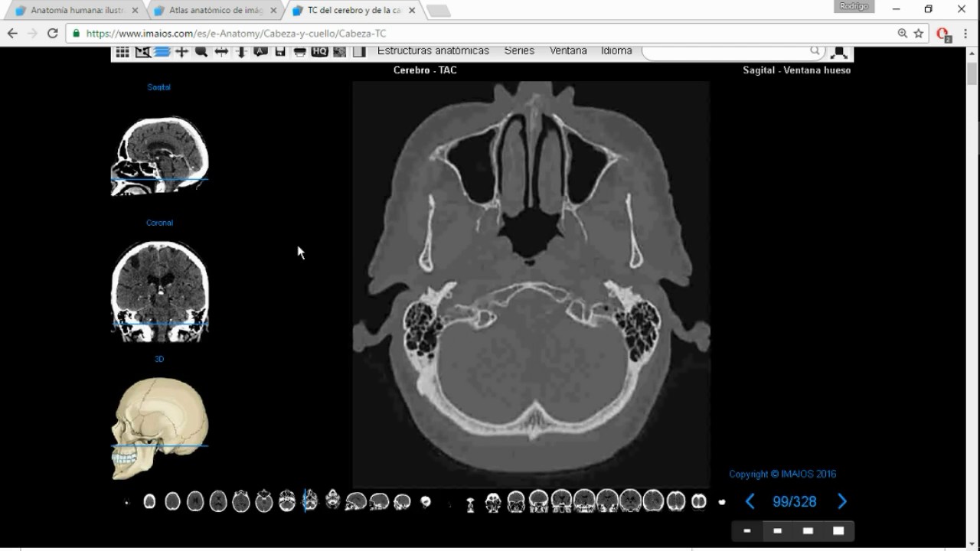Select the second image size button
Viewport: 980px width, 551px height.
(778, 530)
